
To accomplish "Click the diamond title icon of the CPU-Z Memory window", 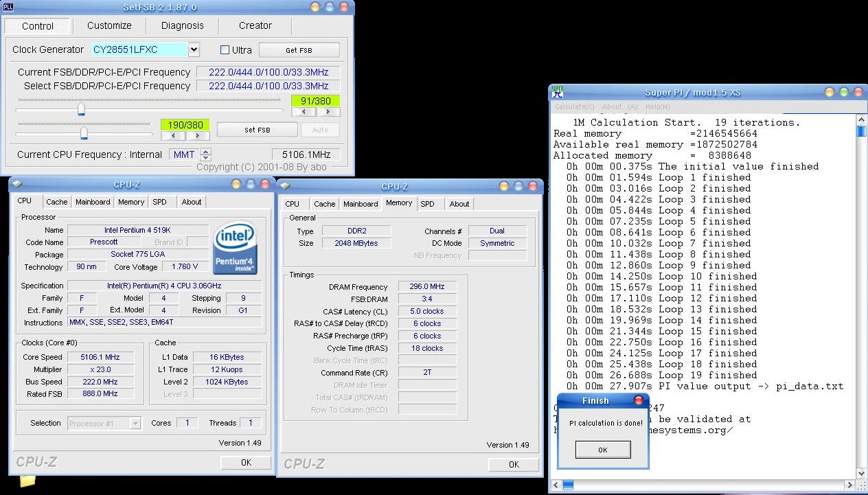I will 286,186.
